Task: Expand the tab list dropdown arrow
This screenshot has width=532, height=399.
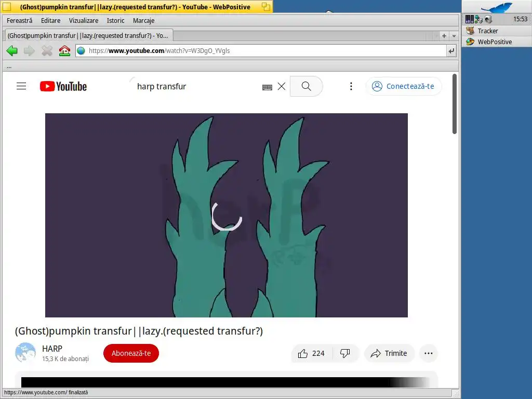Action: 454,36
